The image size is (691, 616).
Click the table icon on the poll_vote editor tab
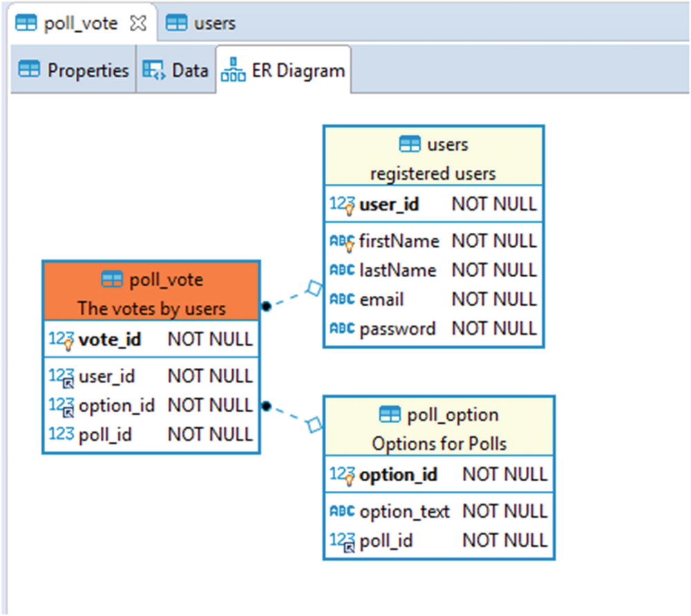pos(26,22)
